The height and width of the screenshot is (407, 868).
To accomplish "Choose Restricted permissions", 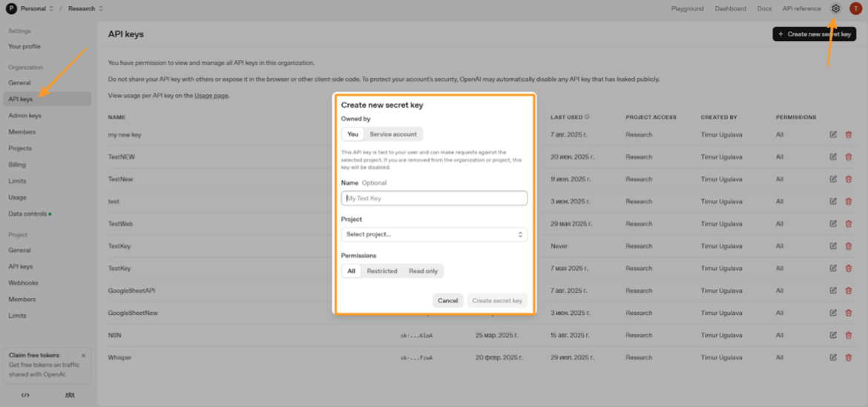I will coord(382,270).
